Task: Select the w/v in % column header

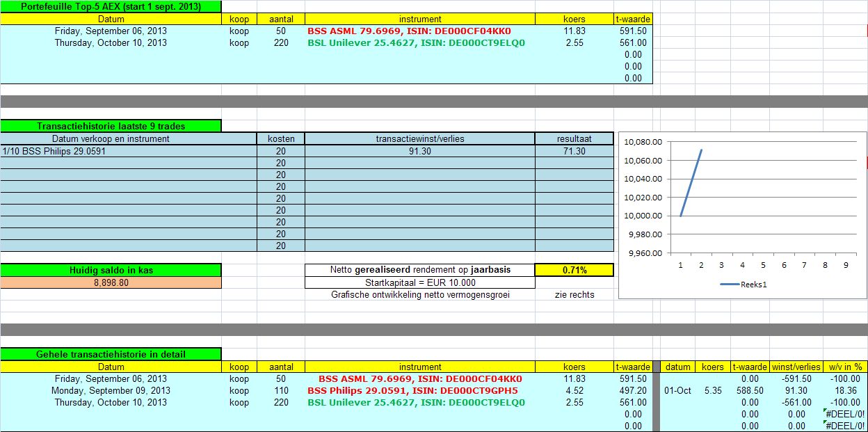Action: pos(845,367)
